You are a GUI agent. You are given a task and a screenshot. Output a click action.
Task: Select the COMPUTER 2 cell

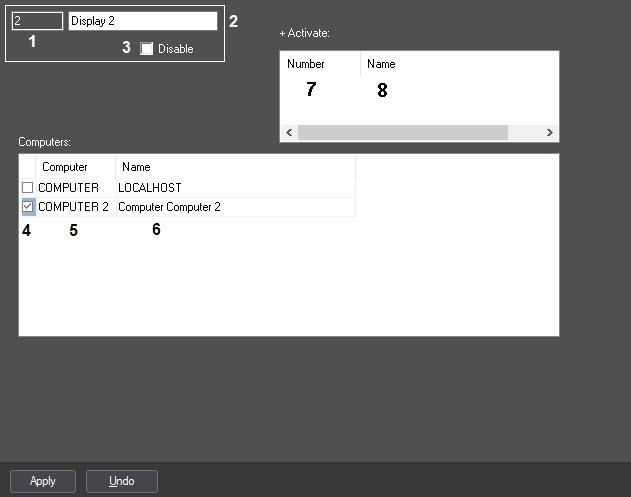pyautogui.click(x=76, y=207)
